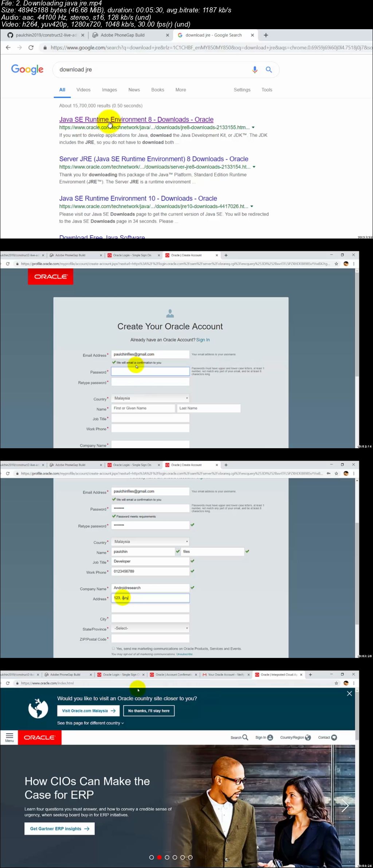The height and width of the screenshot is (868, 373).
Task: Open Chrome's three-dot menu on the empty Create Account page
Action: pos(354,264)
